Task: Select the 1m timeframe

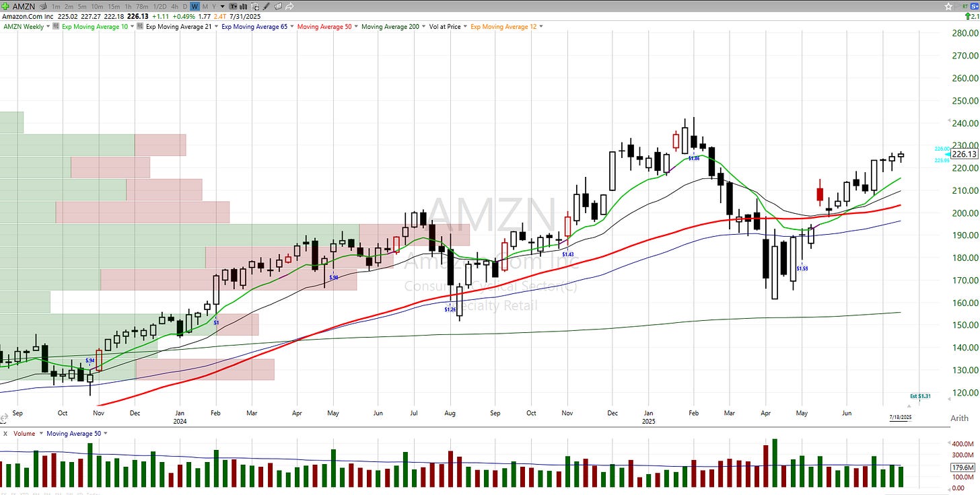Action: coord(56,7)
